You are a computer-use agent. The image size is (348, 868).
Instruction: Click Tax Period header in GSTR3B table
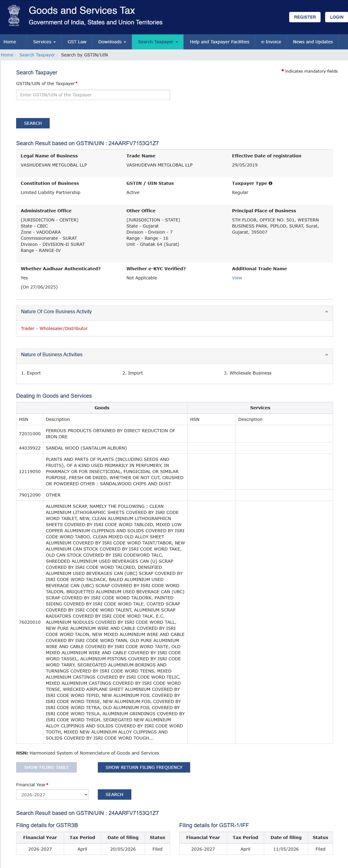[82, 837]
